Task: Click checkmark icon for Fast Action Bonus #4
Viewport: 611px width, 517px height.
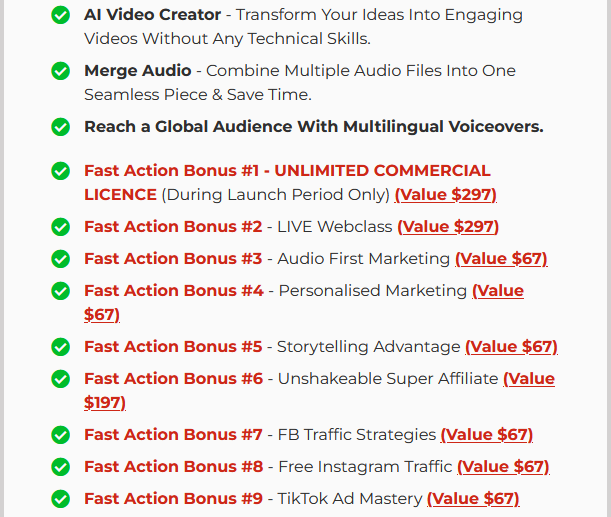Action: pos(61,291)
